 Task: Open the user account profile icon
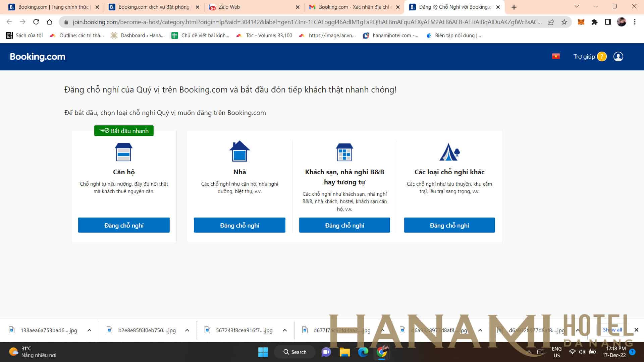618,57
